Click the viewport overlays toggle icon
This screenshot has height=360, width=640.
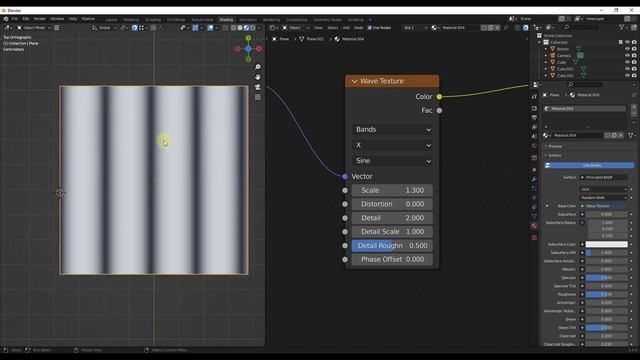[210, 28]
